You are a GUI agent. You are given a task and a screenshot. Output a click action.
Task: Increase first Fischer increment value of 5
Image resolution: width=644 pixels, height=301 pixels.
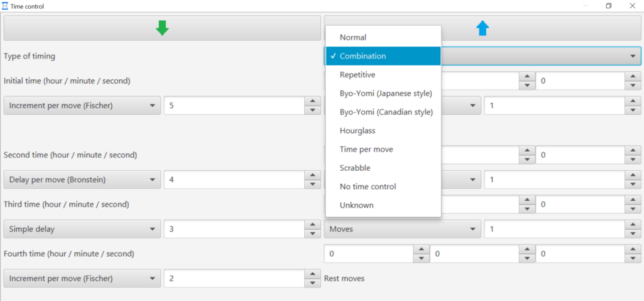click(313, 101)
